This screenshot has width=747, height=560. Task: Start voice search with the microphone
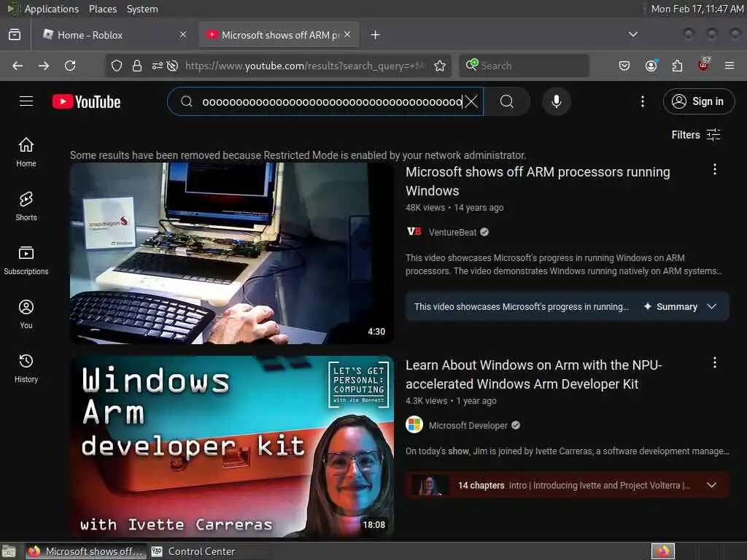(556, 101)
